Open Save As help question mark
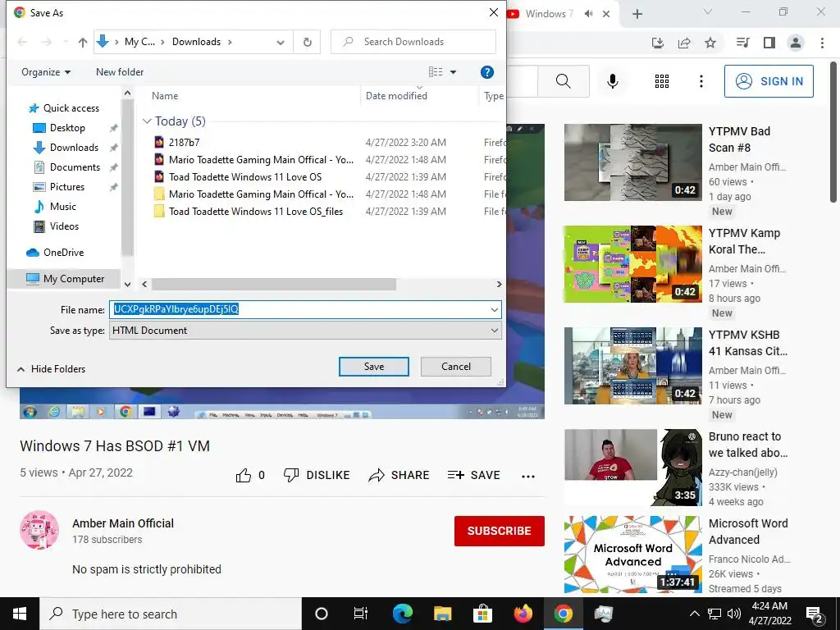Viewport: 840px width, 630px height. click(x=486, y=72)
